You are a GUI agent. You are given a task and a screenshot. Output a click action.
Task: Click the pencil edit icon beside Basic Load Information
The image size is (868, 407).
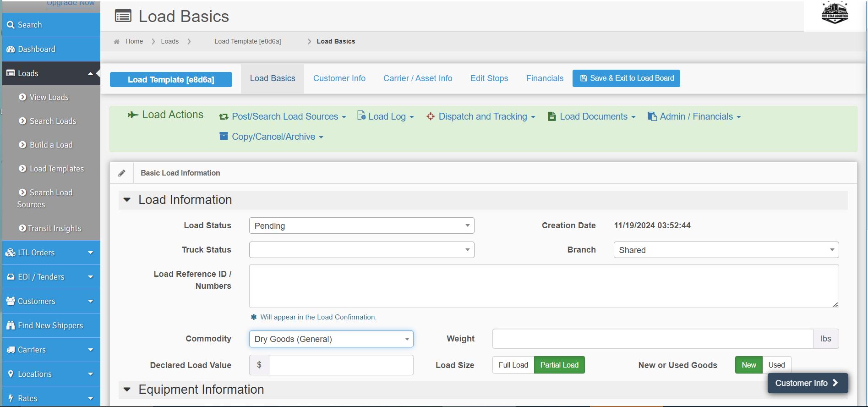pos(121,173)
